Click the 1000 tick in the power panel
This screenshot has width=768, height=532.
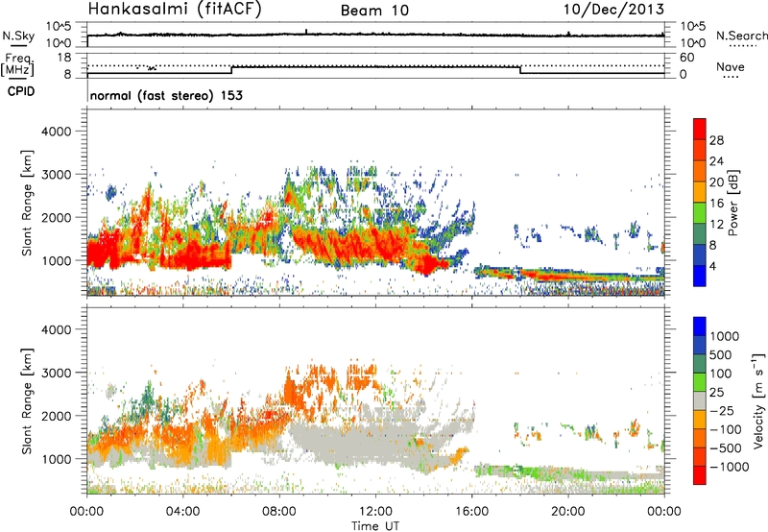pyautogui.click(x=56, y=260)
